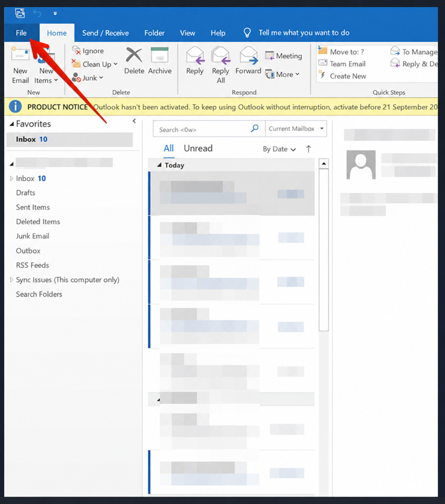
Task: Open the By Date sort dropdown
Action: (x=279, y=149)
